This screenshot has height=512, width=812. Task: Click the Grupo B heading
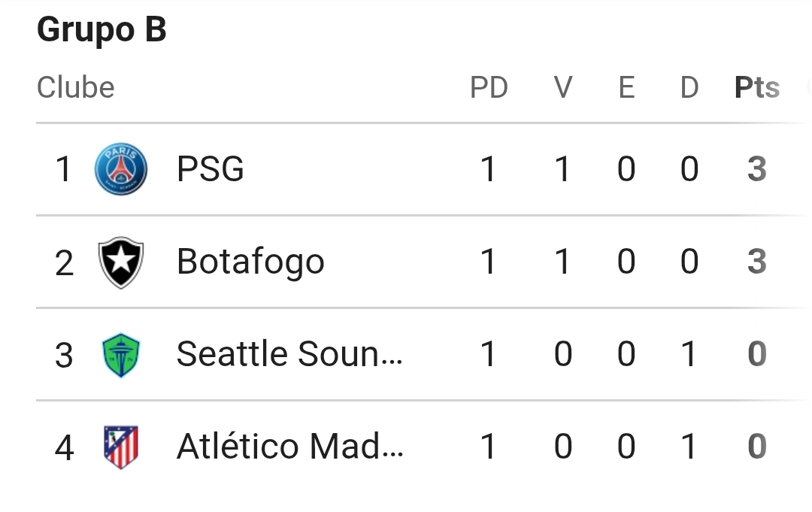click(101, 31)
